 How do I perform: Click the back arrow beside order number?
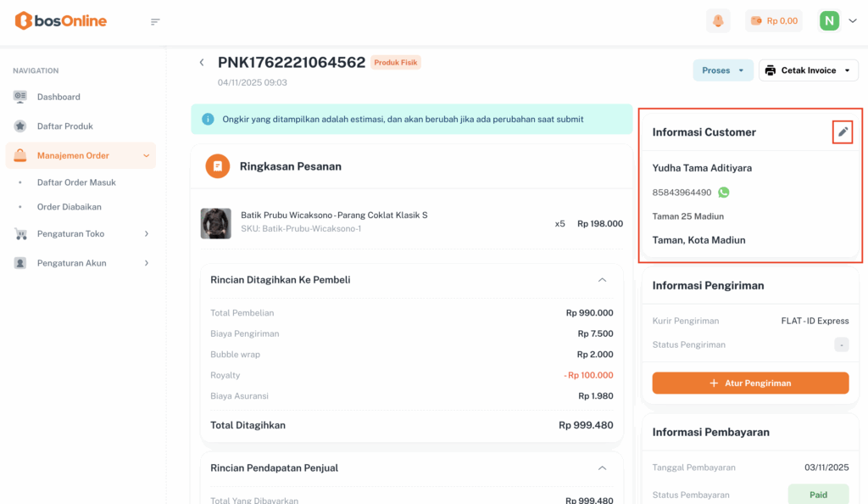pyautogui.click(x=202, y=63)
